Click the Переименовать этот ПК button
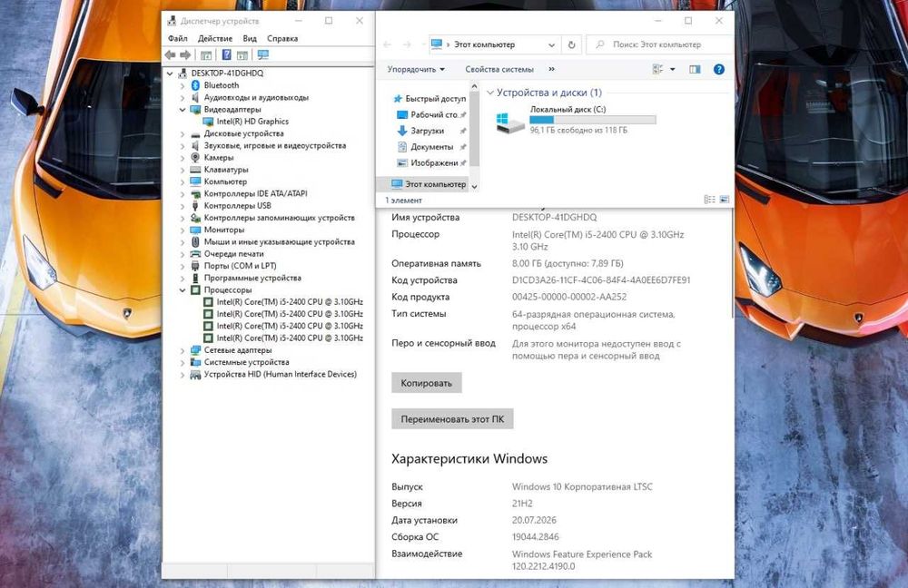This screenshot has width=908, height=588. [452, 419]
